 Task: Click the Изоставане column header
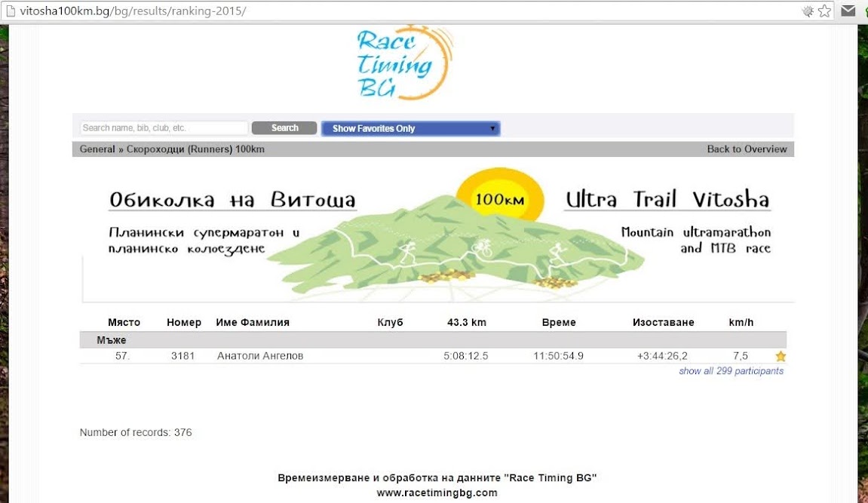click(663, 322)
